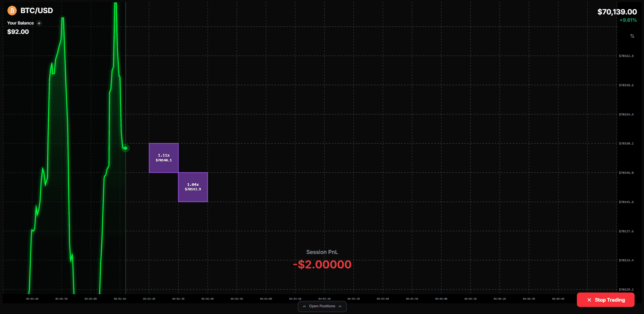Viewport: 644px width, 314px height.
Task: Click the orange Bitcoin logo icon
Action: click(x=12, y=11)
